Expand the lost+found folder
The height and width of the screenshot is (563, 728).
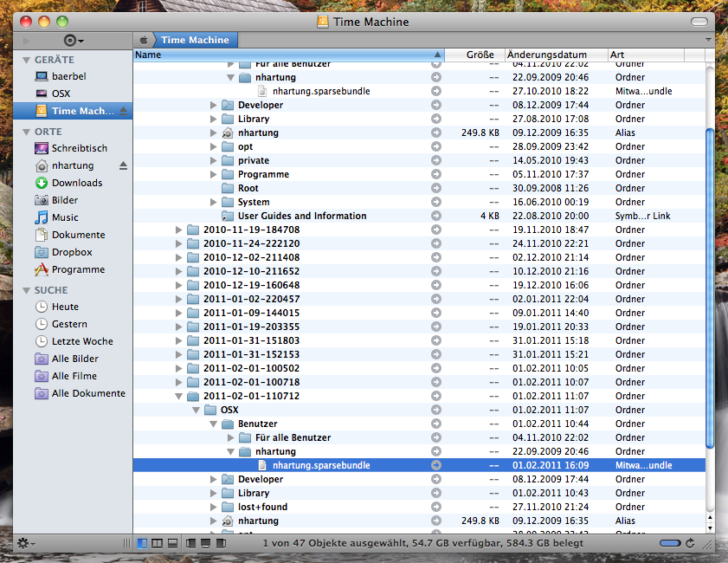coord(213,507)
